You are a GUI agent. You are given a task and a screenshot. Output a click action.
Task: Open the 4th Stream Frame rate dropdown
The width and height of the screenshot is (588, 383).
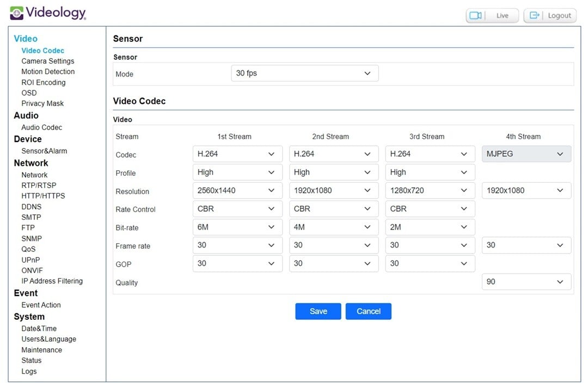pyautogui.click(x=526, y=245)
